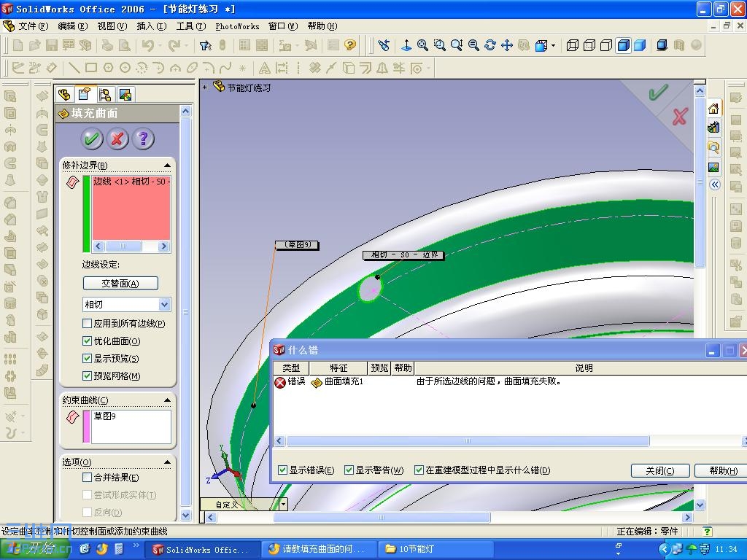Image resolution: width=747 pixels, height=560 pixels.
Task: Click 交替面 button
Action: pos(120,284)
